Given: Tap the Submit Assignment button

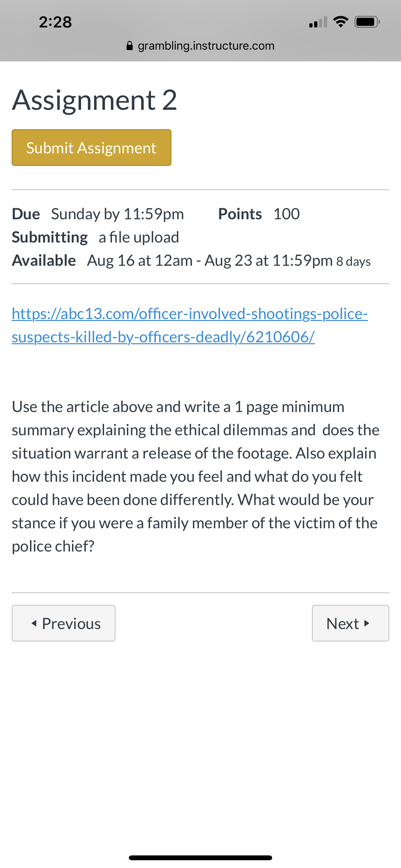Looking at the screenshot, I should coord(91,148).
